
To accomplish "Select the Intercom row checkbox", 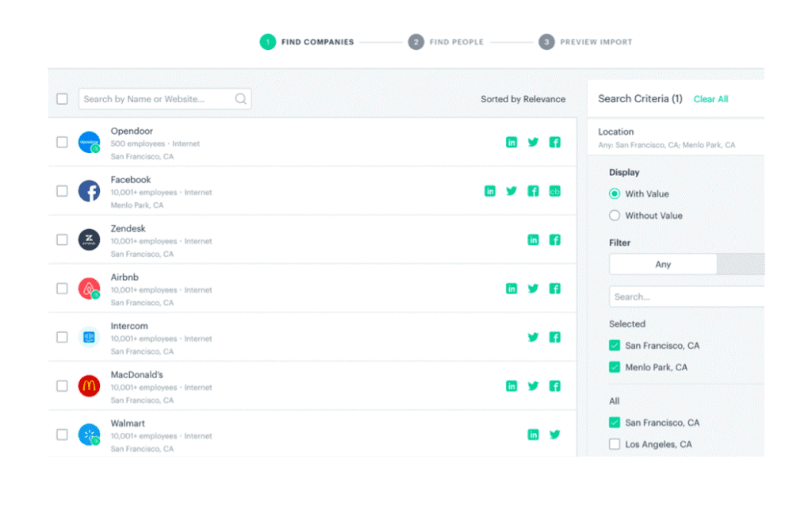I will click(x=62, y=337).
